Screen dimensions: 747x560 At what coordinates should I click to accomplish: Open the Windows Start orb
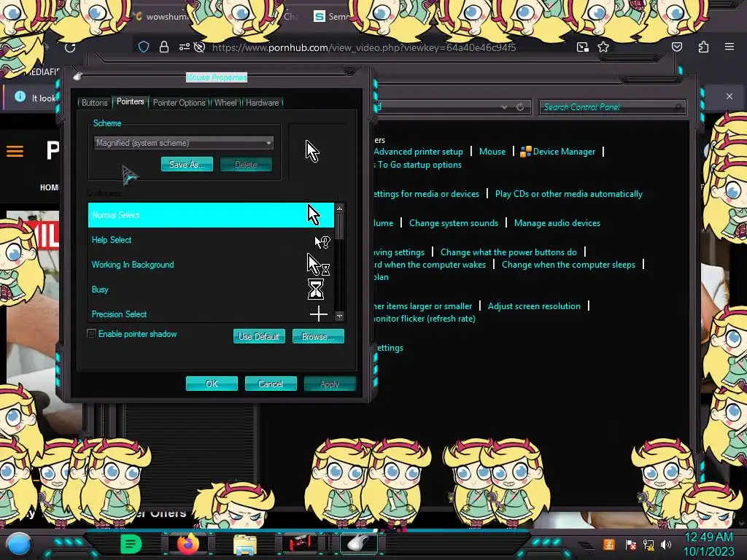pos(19,544)
